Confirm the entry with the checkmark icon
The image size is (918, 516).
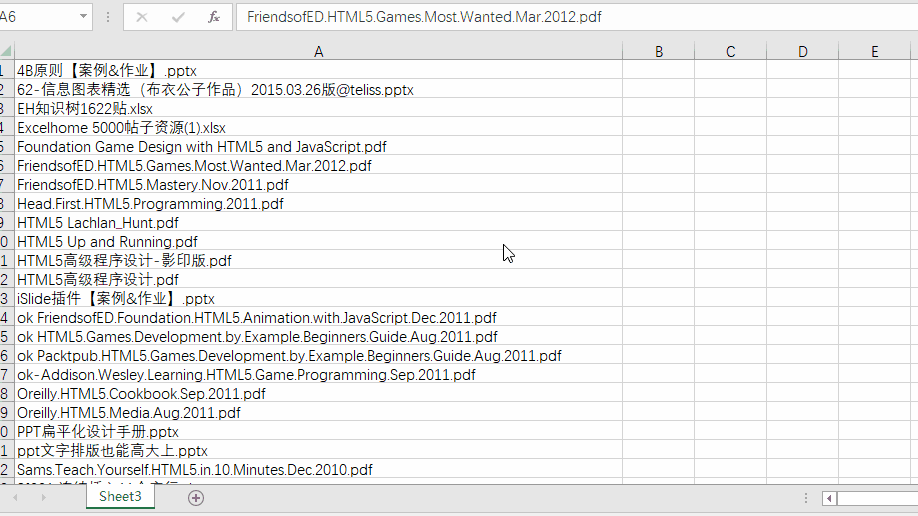(178, 17)
